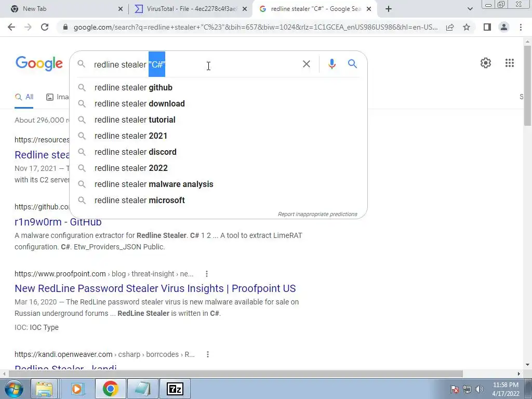The height and width of the screenshot is (399, 532).
Task: Open Windows Explorer from taskbar
Action: [45, 389]
